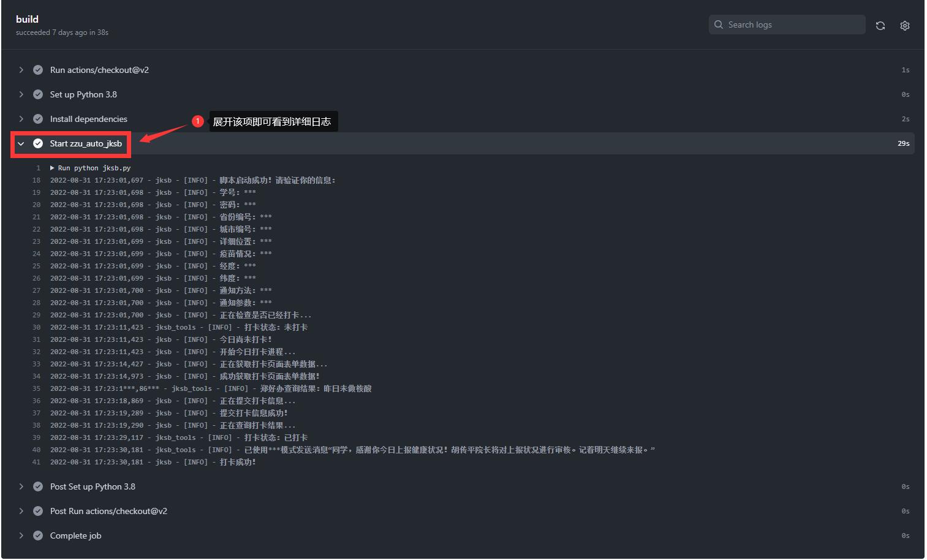Click log line number 33
Screen dimensions: 927x560
(x=36, y=364)
